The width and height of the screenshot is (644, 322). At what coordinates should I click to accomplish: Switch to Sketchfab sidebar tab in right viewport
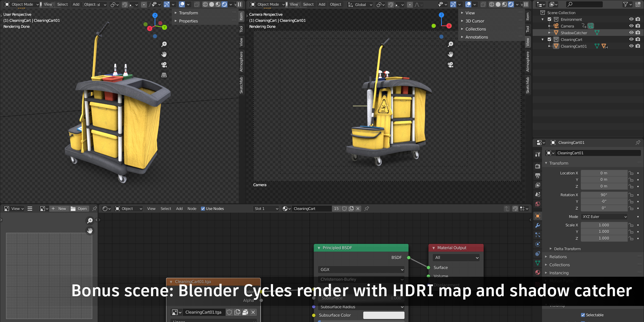pos(528,85)
